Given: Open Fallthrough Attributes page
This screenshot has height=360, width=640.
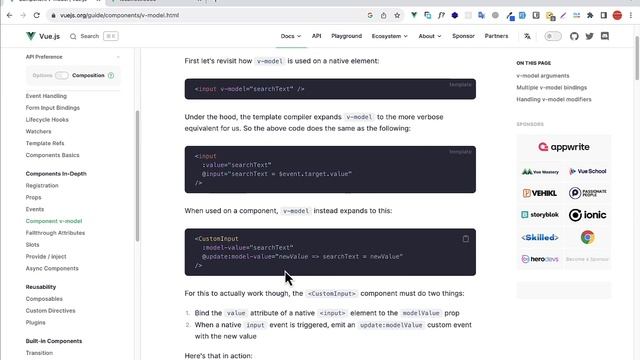Looking at the screenshot, I should 55,233.
